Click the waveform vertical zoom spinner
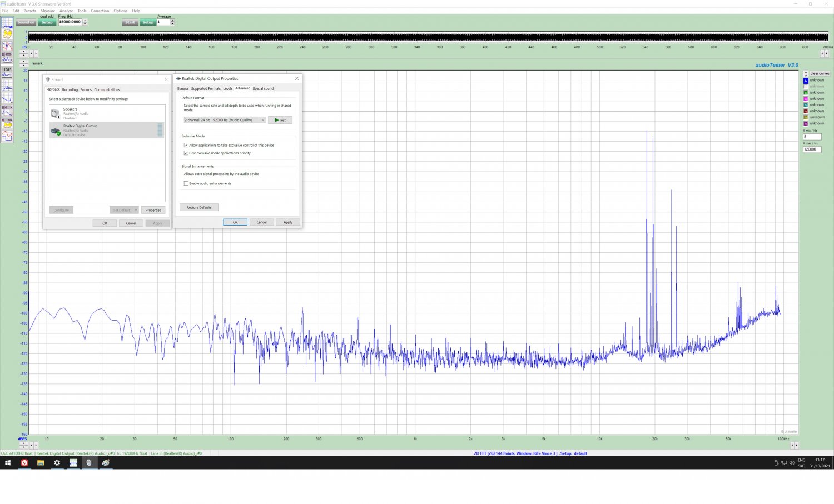The width and height of the screenshot is (834, 504). [23, 53]
